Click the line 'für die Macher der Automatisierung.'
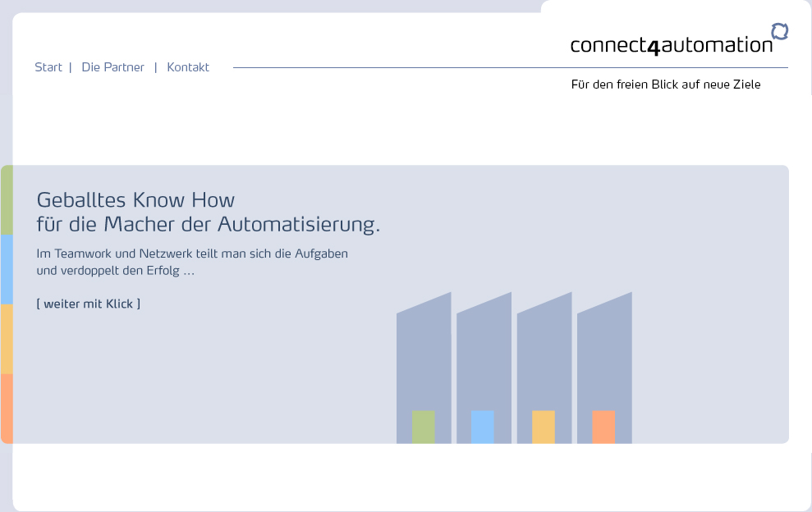Screen dimensions: 812x512 tap(209, 225)
